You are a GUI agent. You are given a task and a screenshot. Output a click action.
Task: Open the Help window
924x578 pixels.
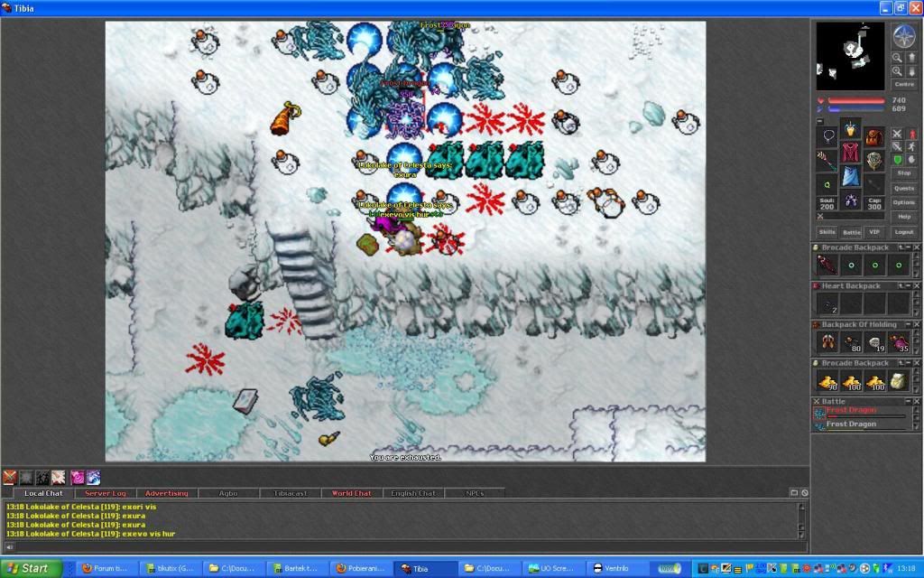904,217
